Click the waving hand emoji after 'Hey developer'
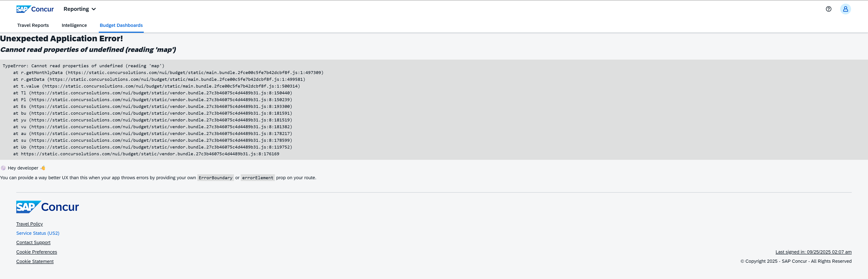This screenshot has height=279, width=868. pos(43,168)
